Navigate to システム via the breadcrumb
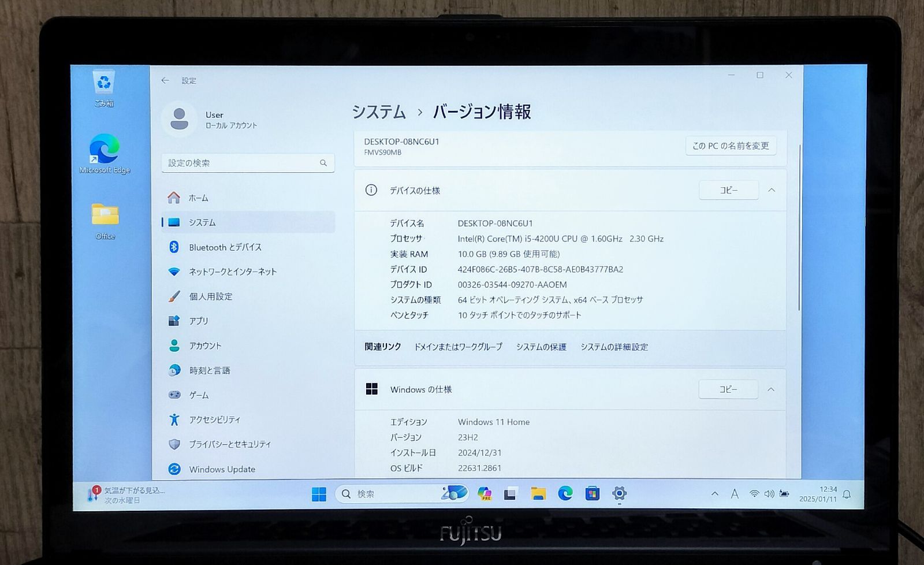 tap(379, 112)
